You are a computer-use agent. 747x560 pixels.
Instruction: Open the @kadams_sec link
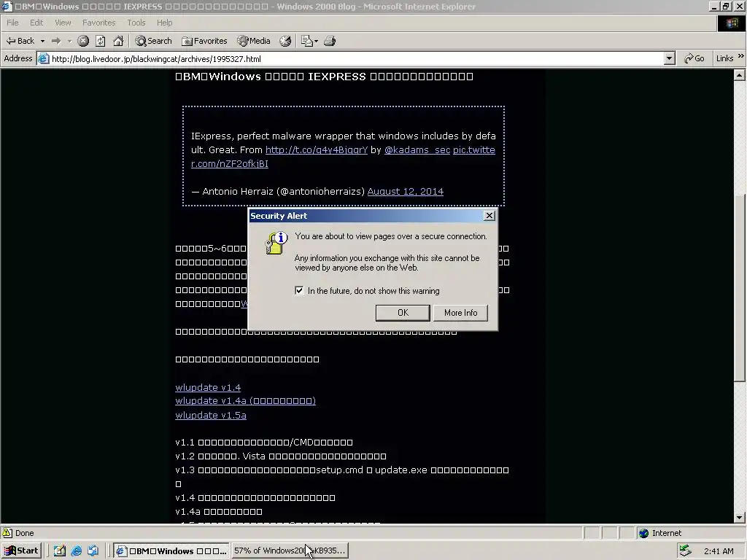click(x=417, y=149)
